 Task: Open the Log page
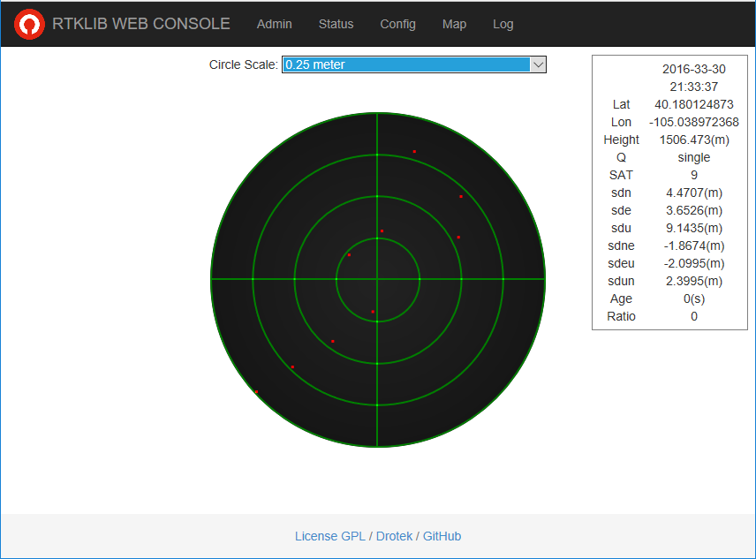(503, 24)
